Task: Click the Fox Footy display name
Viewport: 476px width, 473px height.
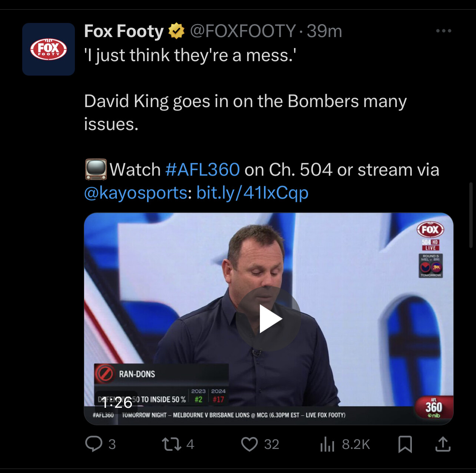Action: (x=124, y=31)
